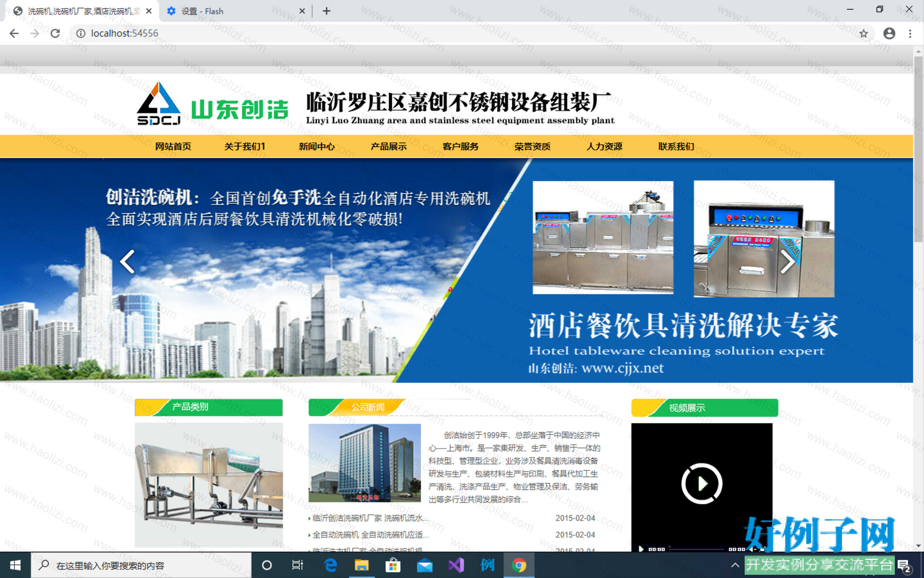
Task: Click the small play icon in video control bar
Action: coord(641,549)
